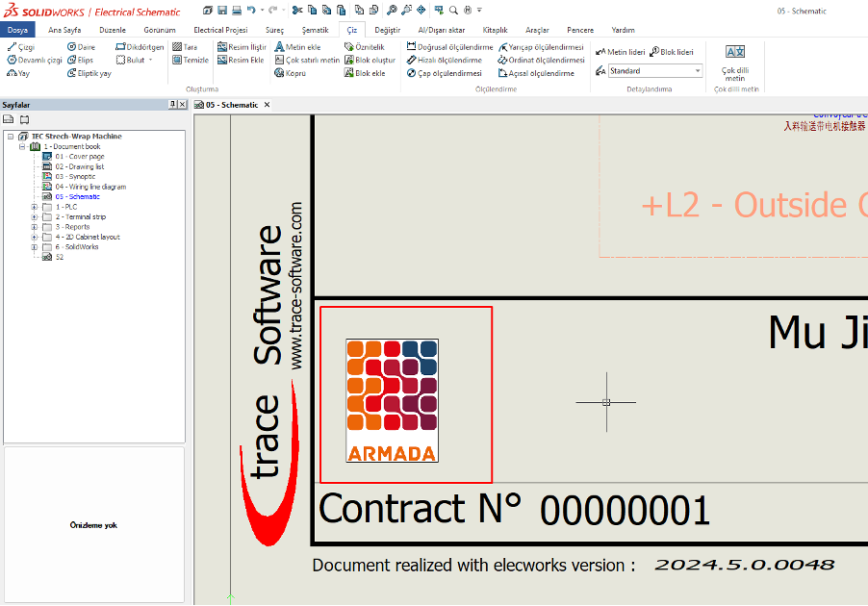
Task: Click Blok oluştur to create block
Action: [370, 60]
